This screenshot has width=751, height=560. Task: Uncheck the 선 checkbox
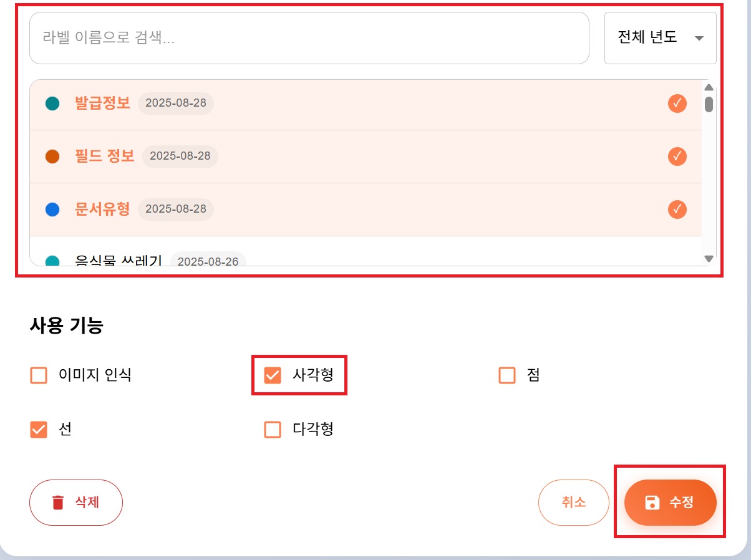(39, 430)
